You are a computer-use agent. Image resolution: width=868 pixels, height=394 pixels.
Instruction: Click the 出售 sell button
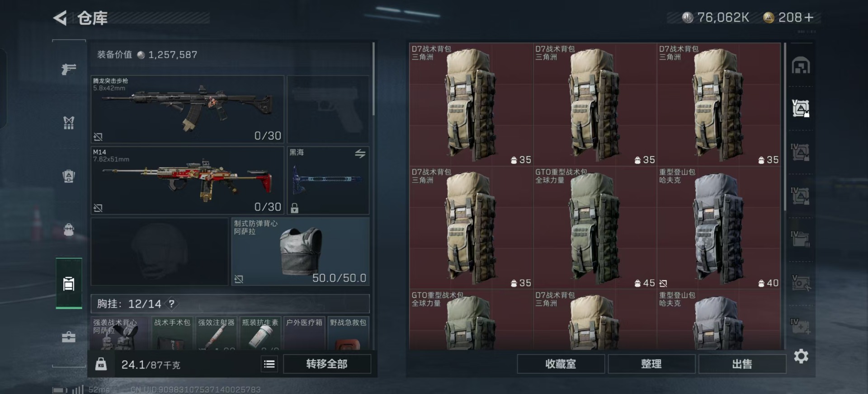(742, 364)
